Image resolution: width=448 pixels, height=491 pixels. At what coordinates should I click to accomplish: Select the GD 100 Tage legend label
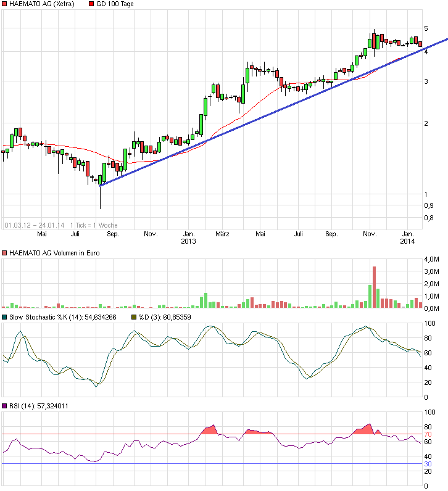coord(115,4)
